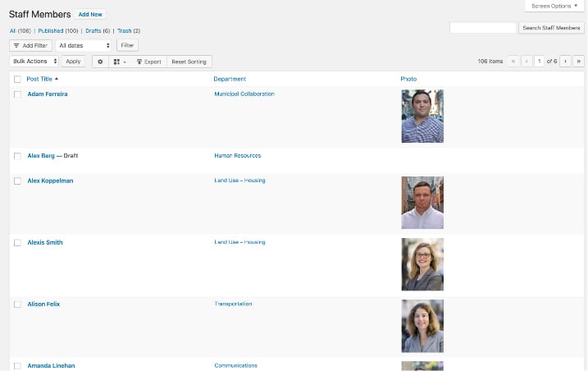This screenshot has width=588, height=371.
Task: Click Communications department link
Action: click(x=235, y=365)
